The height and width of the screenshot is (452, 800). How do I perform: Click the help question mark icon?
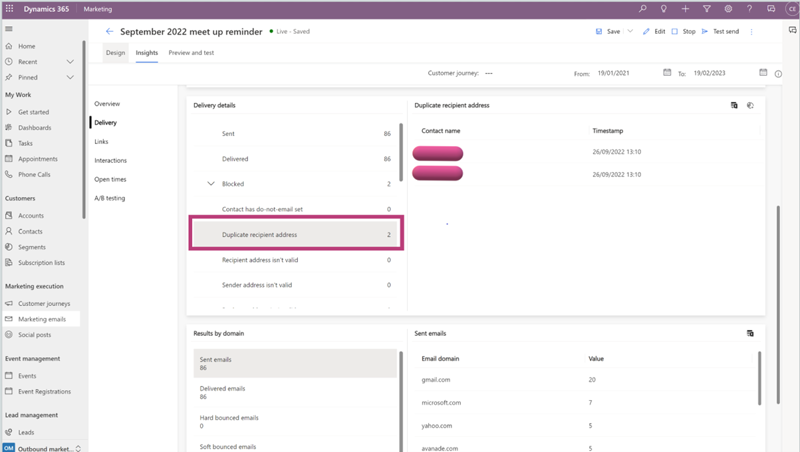coord(750,9)
